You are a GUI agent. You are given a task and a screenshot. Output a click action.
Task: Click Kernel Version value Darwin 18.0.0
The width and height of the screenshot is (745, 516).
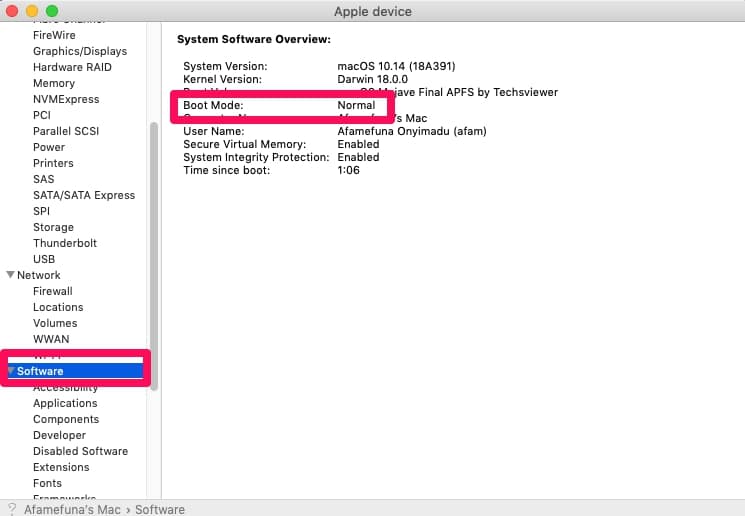(372, 79)
